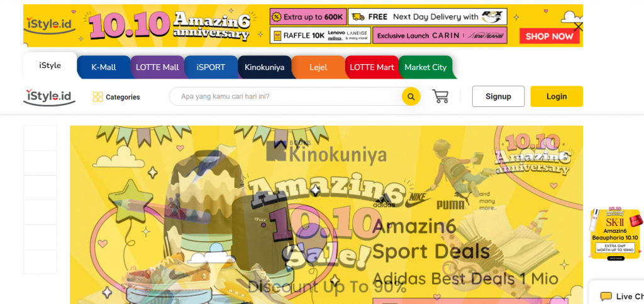Click the Signup button

pos(498,96)
